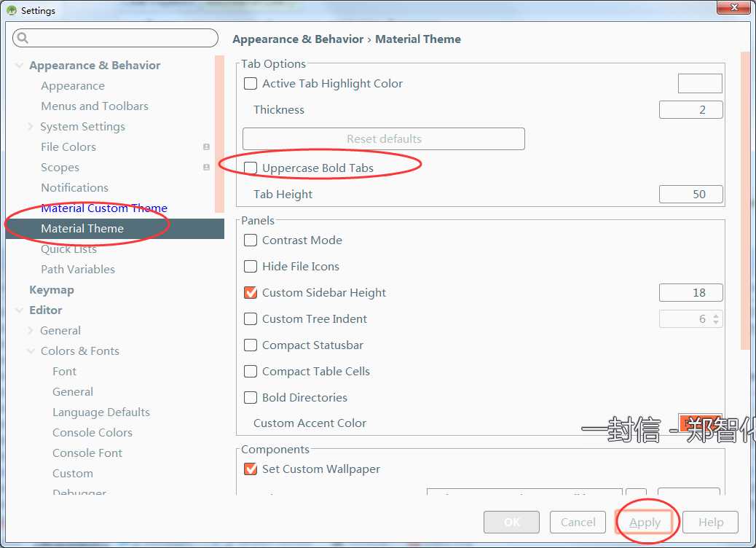Select Material Custom Theme entry
Image resolution: width=756 pixels, height=548 pixels.
[x=104, y=208]
